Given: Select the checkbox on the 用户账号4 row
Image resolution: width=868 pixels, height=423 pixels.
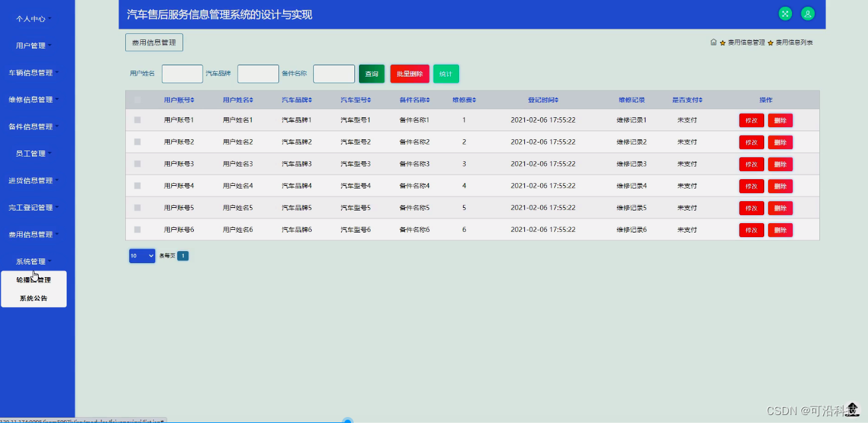Looking at the screenshot, I should point(138,186).
